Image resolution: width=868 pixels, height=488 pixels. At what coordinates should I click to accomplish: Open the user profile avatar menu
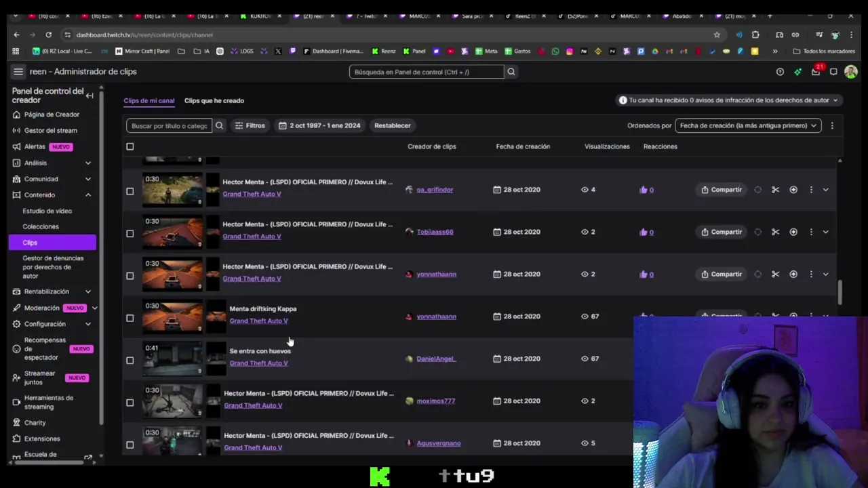click(x=850, y=72)
